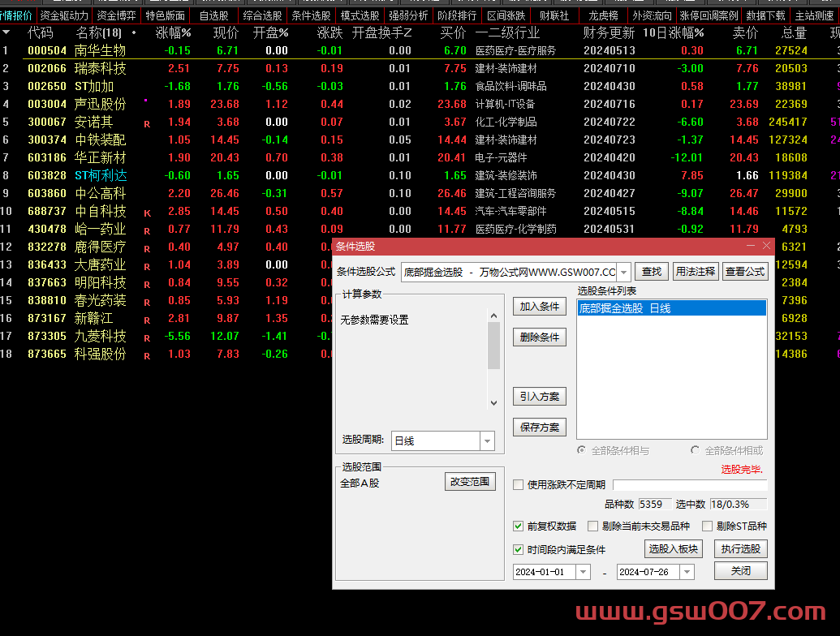Open the 特色版面 tab
The image size is (840, 636).
(x=165, y=16)
